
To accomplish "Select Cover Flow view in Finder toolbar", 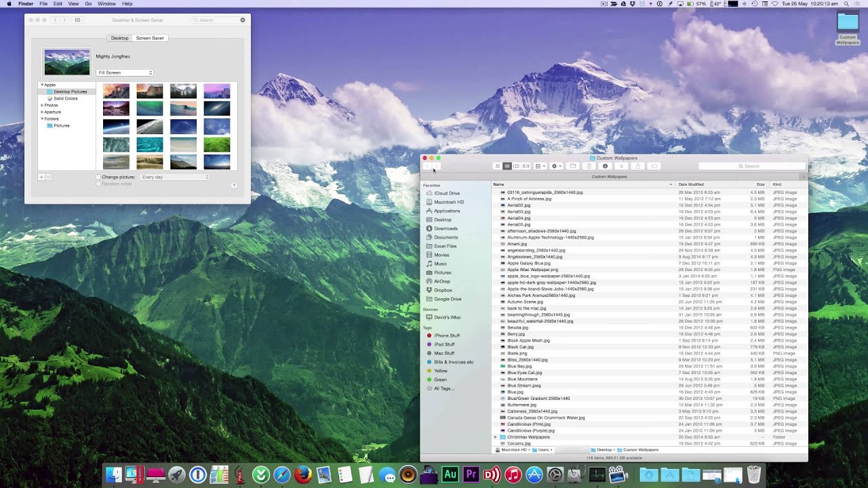I will 526,166.
